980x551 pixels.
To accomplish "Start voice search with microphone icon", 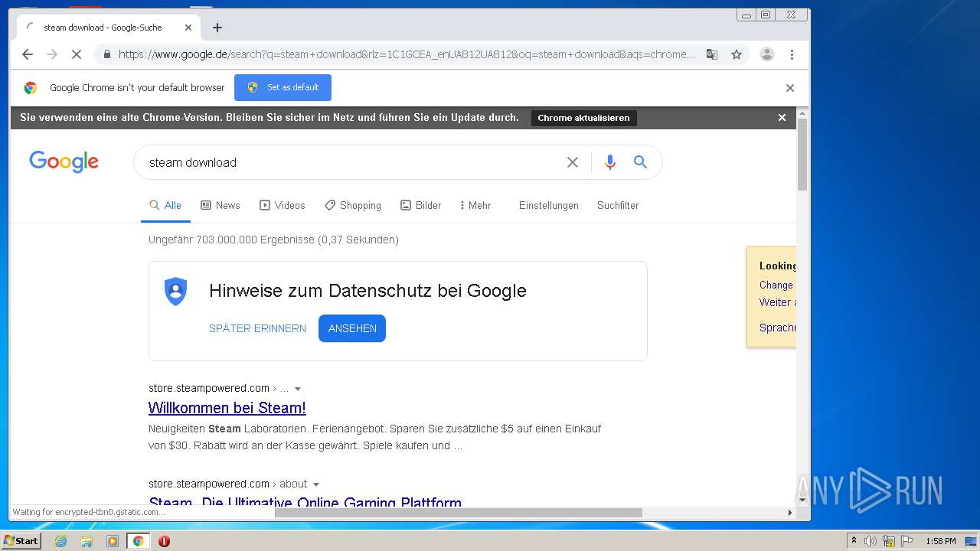I will (x=610, y=162).
